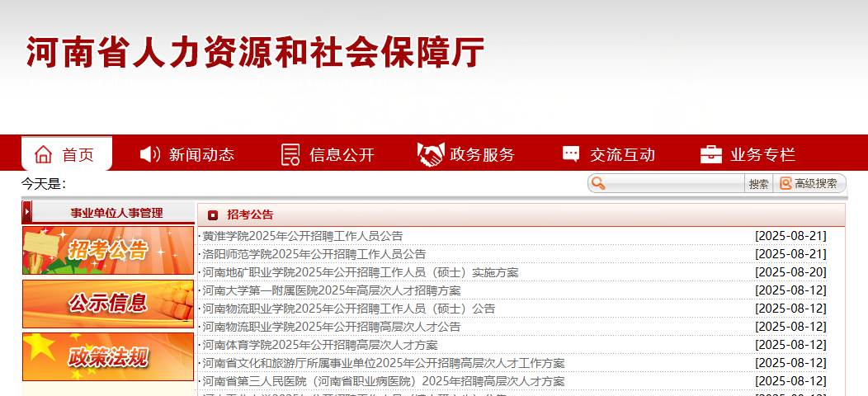868x396 pixels.
Task: Click the home icon in navigation bar
Action: [x=43, y=154]
